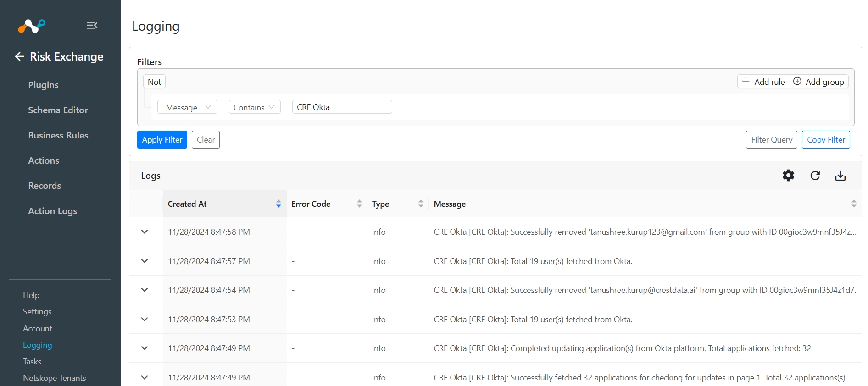
Task: Select the 11/28/2024 8:47:58 PM timestamp
Action: point(209,232)
